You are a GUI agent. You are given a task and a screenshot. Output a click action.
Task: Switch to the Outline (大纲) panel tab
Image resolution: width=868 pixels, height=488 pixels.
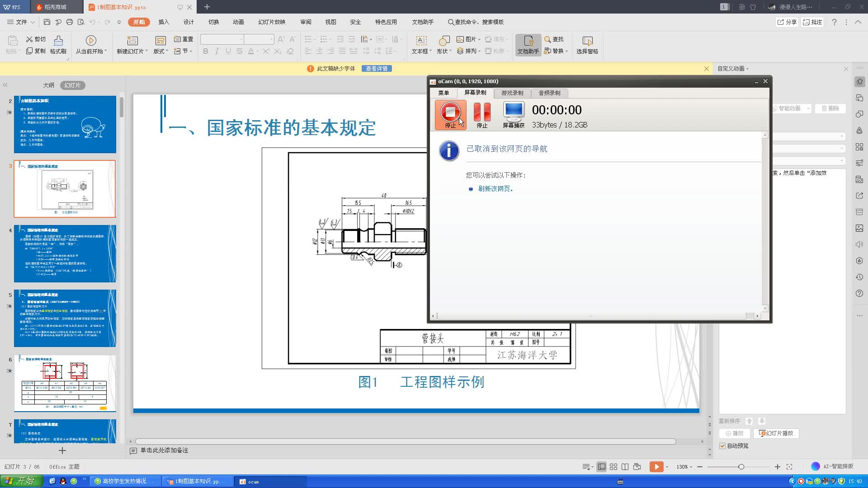tap(48, 85)
